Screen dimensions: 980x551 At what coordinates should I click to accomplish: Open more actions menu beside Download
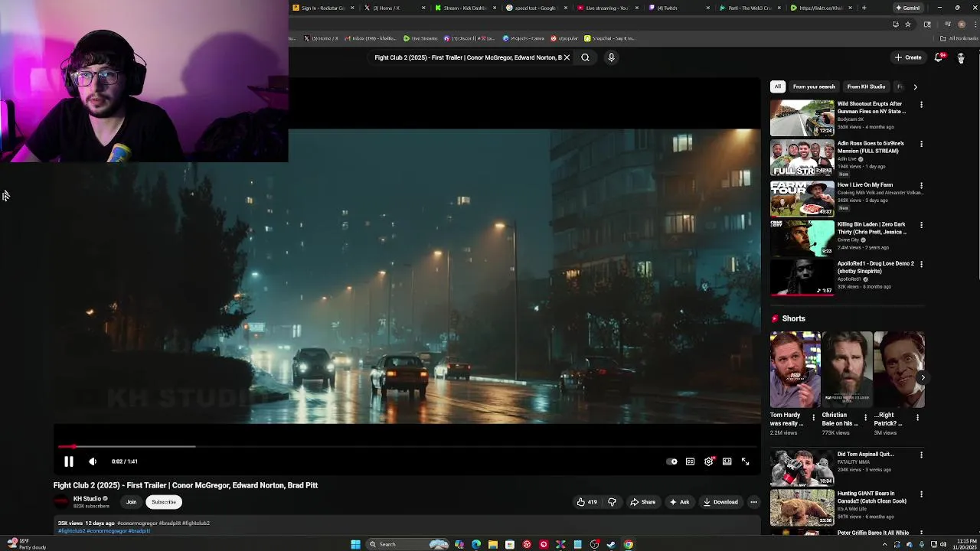point(753,502)
